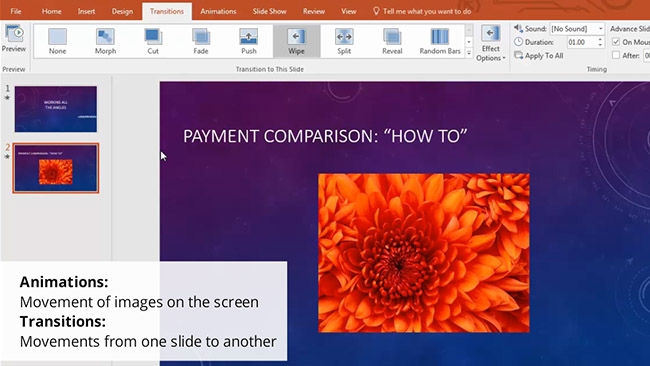Select the None transition
Viewport: 650px width, 366px height.
point(57,41)
